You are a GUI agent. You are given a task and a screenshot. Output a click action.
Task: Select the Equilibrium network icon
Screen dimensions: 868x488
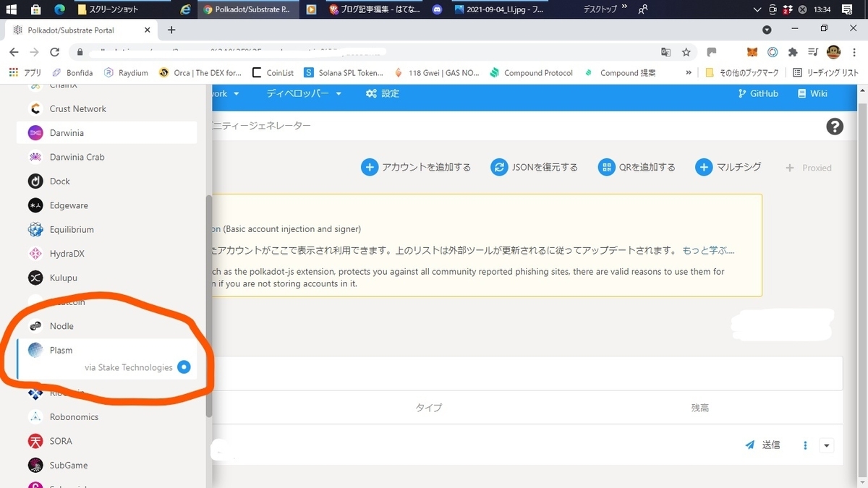35,230
